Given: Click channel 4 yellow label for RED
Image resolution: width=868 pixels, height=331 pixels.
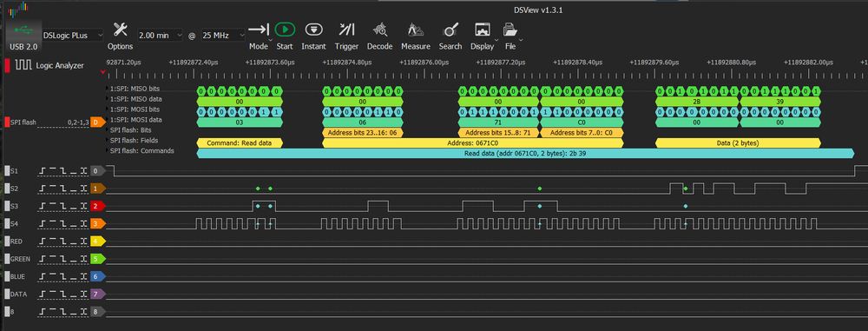Looking at the screenshot, I should tap(97, 242).
